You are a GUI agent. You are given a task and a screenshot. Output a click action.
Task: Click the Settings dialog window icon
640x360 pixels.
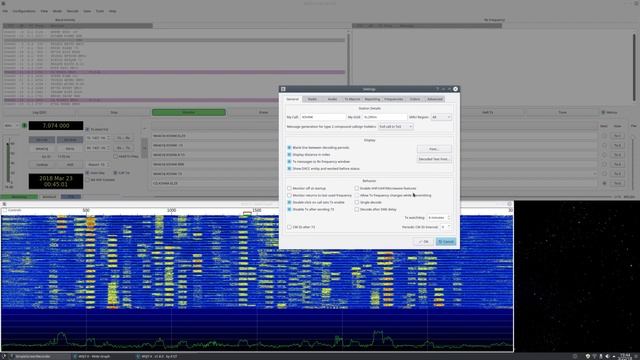[283, 89]
